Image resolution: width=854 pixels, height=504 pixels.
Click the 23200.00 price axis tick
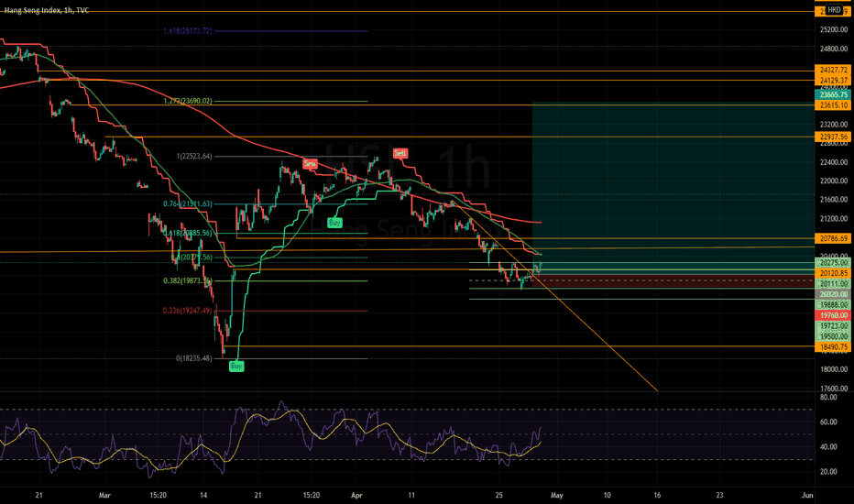(833, 125)
